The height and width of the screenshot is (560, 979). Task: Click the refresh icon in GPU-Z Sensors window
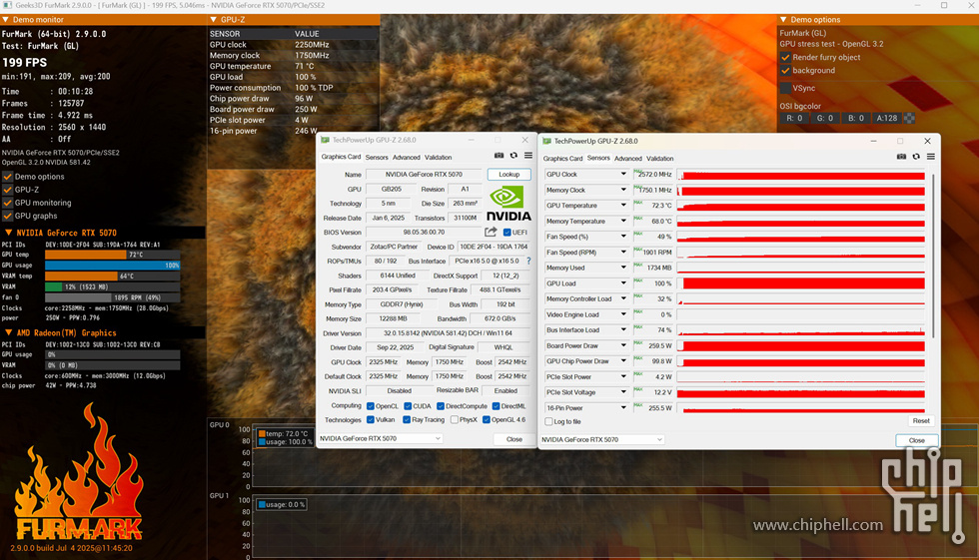917,157
